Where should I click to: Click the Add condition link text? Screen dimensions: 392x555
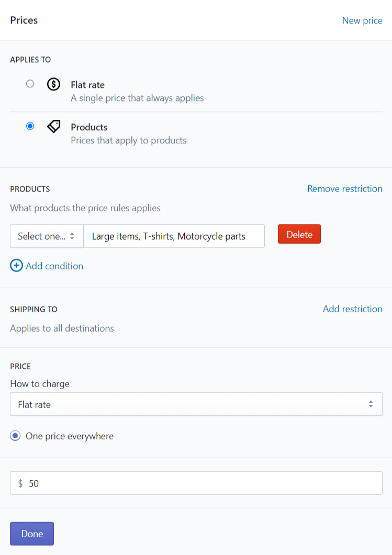[54, 266]
